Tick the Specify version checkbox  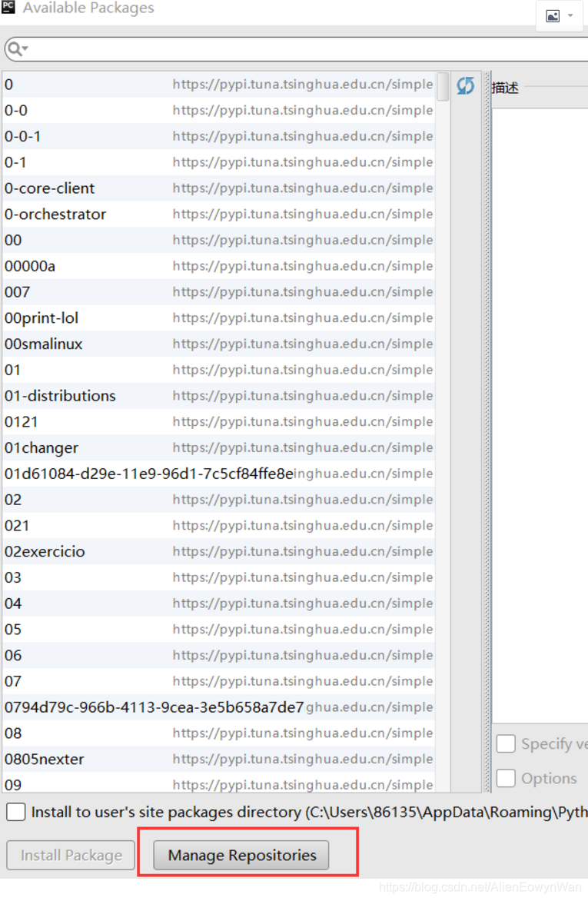[x=506, y=743]
